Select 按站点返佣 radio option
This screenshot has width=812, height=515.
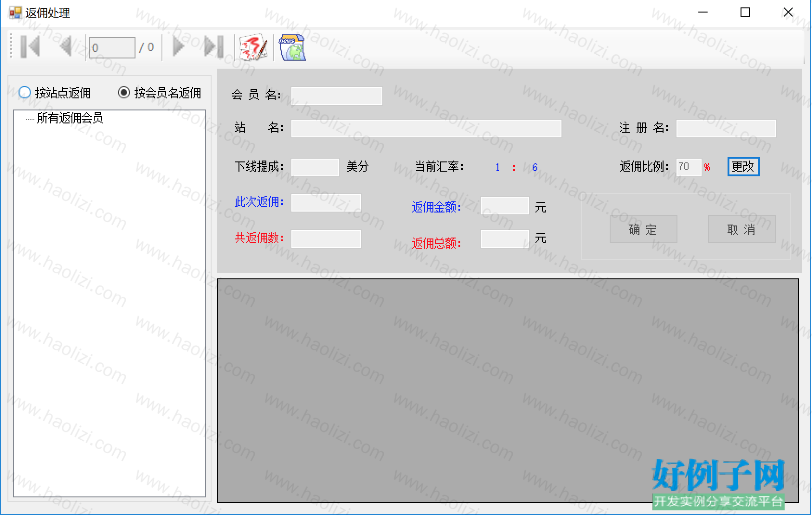55,93
